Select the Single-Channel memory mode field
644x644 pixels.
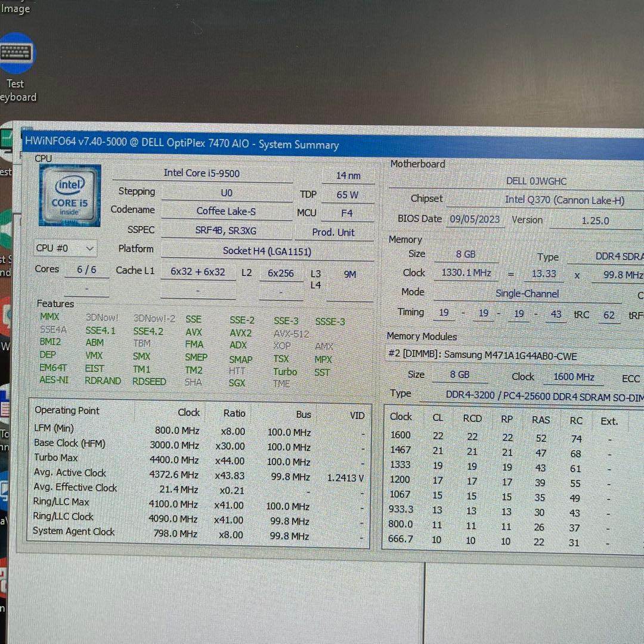[527, 293]
